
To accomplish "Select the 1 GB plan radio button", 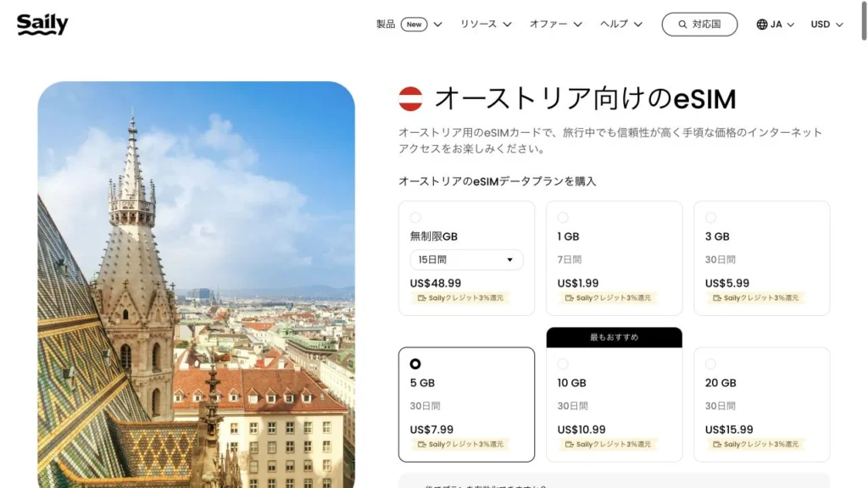I will click(x=563, y=218).
